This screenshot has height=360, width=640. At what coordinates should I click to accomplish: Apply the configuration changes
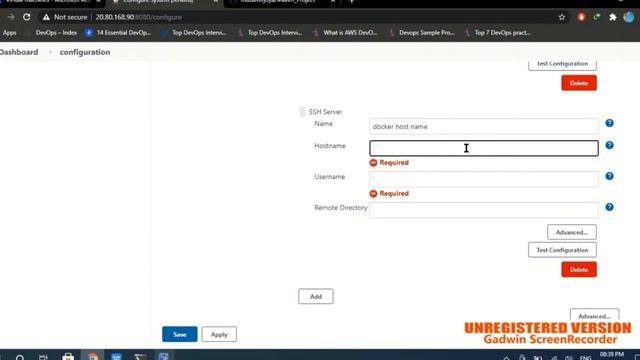(219, 334)
